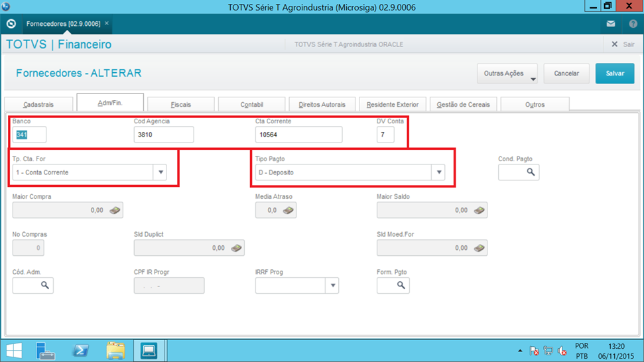The height and width of the screenshot is (362, 644).
Task: Click the mail envelope icon in header
Action: tap(610, 24)
